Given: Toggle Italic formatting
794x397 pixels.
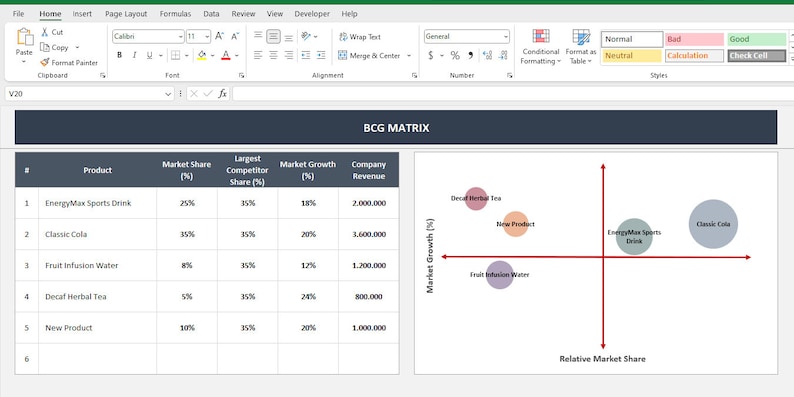Looking at the screenshot, I should 134,55.
